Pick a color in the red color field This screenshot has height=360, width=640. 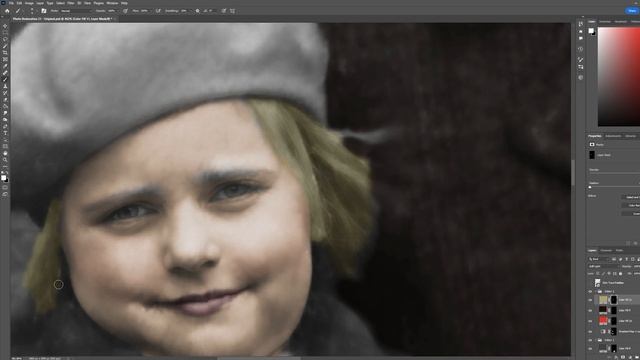pyautogui.click(x=619, y=77)
